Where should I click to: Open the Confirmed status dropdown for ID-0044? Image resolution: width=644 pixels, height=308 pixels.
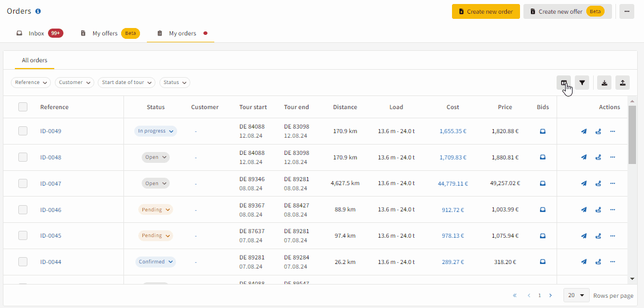pyautogui.click(x=155, y=262)
